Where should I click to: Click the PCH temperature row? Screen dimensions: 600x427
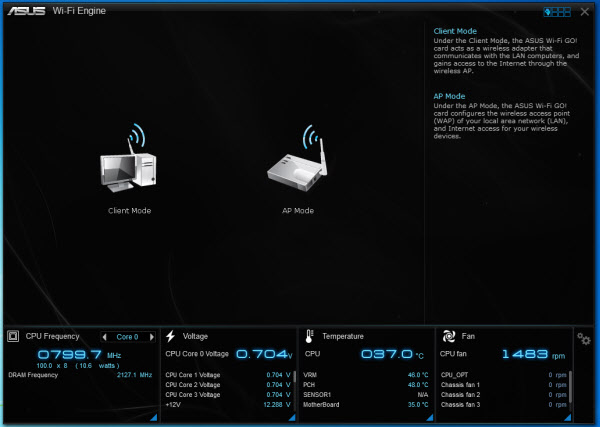pyautogui.click(x=366, y=385)
